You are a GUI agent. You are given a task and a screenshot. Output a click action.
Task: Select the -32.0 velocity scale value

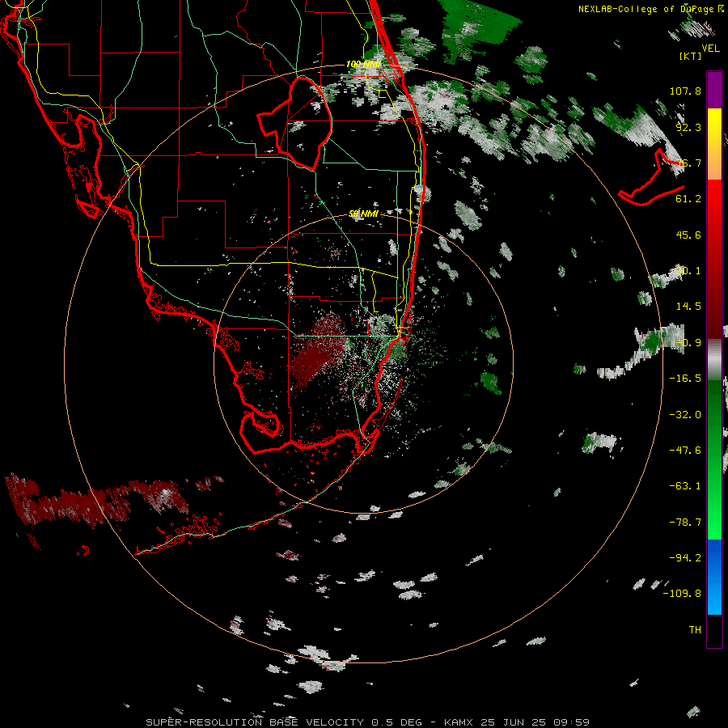[685, 415]
